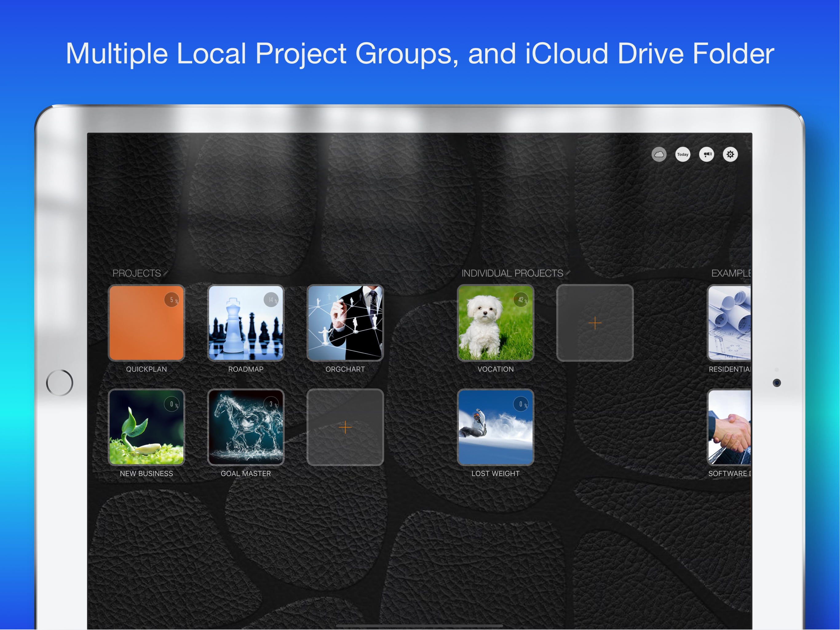The height and width of the screenshot is (630, 840).
Task: Click the pencil edit icon beside PROJECTS
Action: (x=166, y=273)
